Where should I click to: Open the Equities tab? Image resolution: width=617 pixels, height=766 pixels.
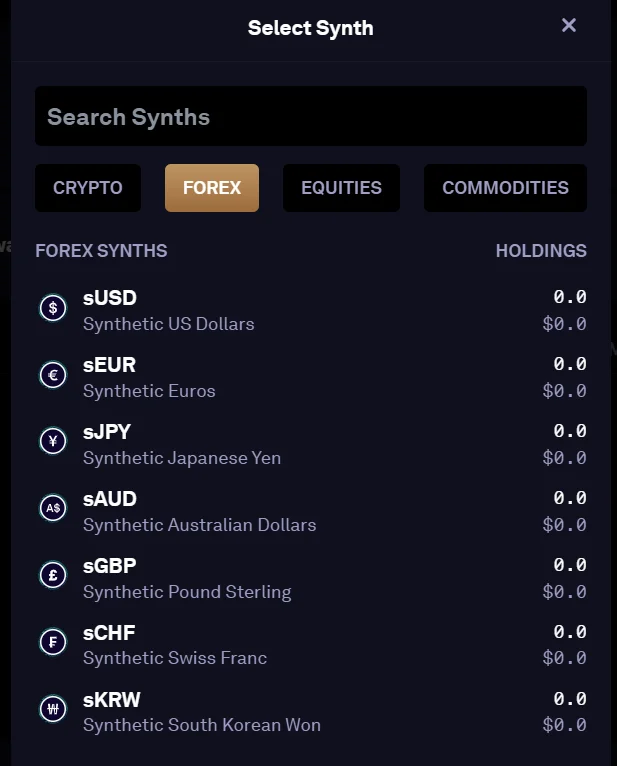tap(341, 188)
